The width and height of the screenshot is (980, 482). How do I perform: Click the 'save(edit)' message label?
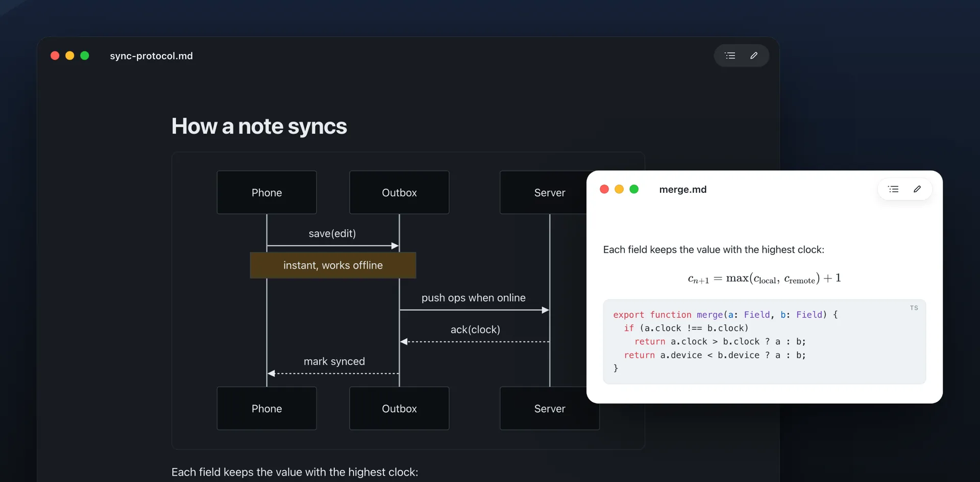coord(332,234)
